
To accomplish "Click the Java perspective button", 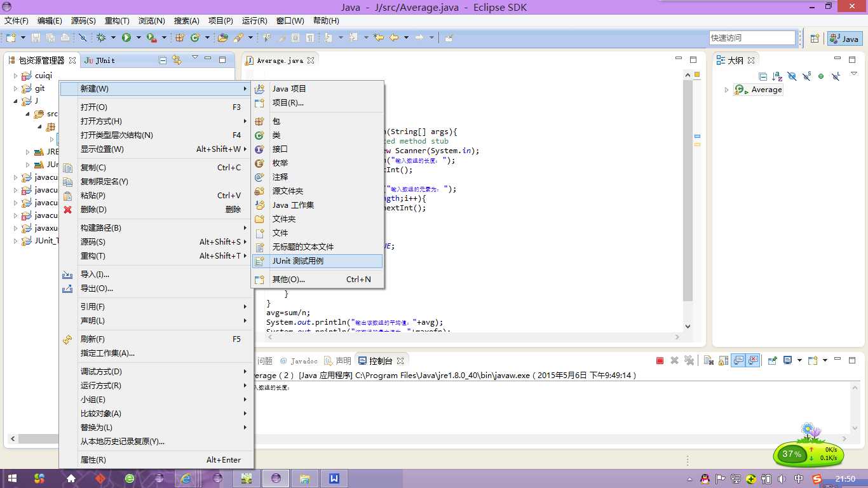I will [x=844, y=39].
